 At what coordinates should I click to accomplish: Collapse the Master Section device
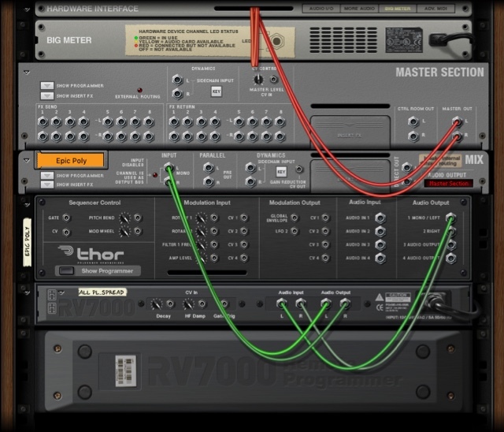pyautogui.click(x=27, y=73)
